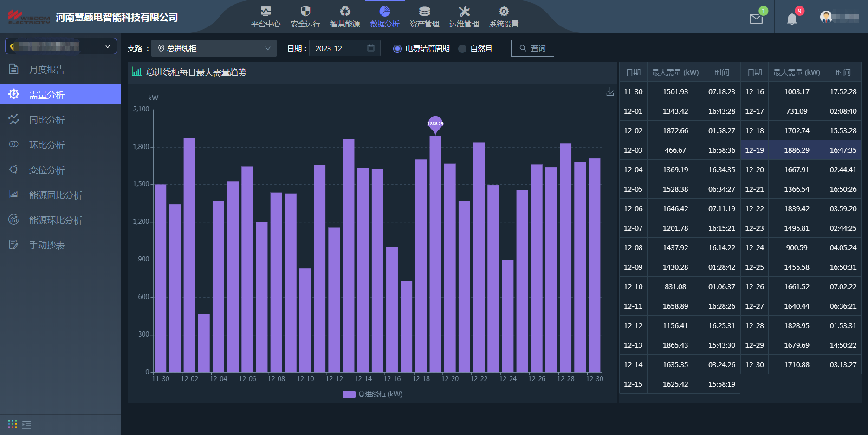
Task: Open 安全运行 shield icon
Action: (x=305, y=12)
